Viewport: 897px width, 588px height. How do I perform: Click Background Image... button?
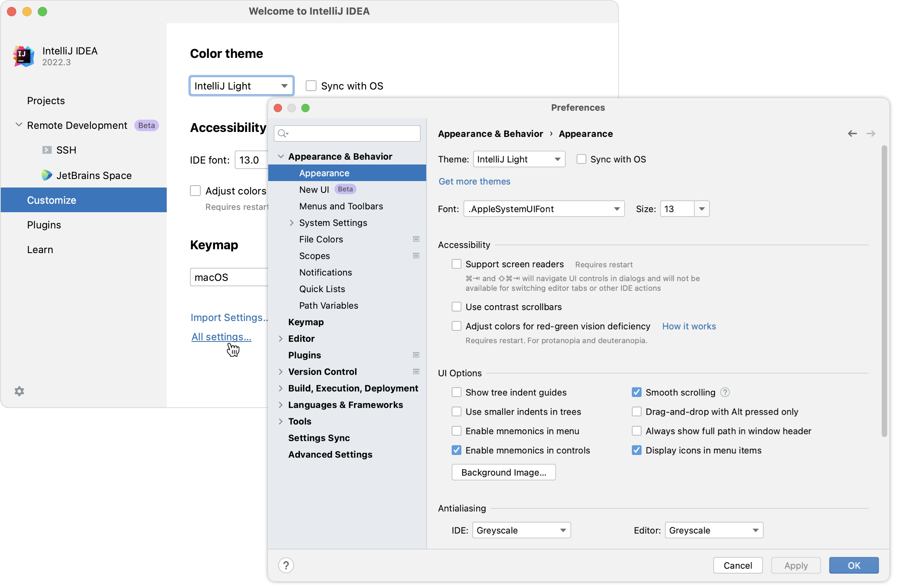click(x=504, y=472)
